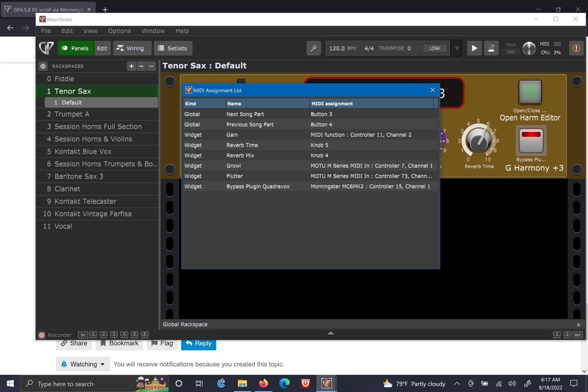Enable the LINK tempo toggle
588x392 pixels.
coord(435,48)
